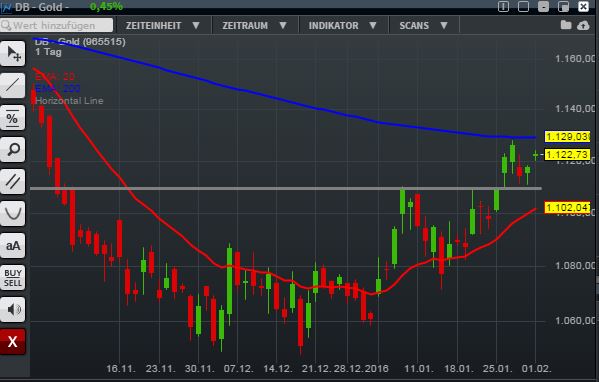Screen dimensions: 599x382
Task: Click the square window icon in title bar
Action: pyautogui.click(x=523, y=6)
